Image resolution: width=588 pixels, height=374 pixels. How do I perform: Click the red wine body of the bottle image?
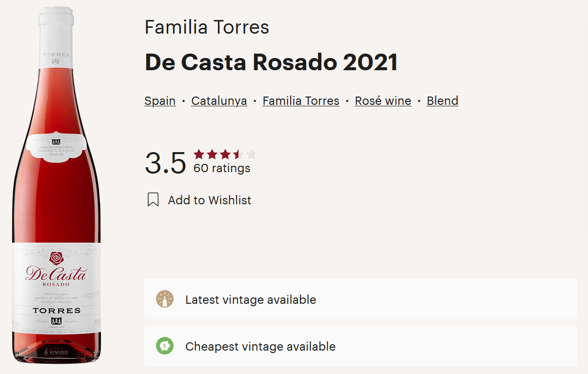pyautogui.click(x=56, y=200)
